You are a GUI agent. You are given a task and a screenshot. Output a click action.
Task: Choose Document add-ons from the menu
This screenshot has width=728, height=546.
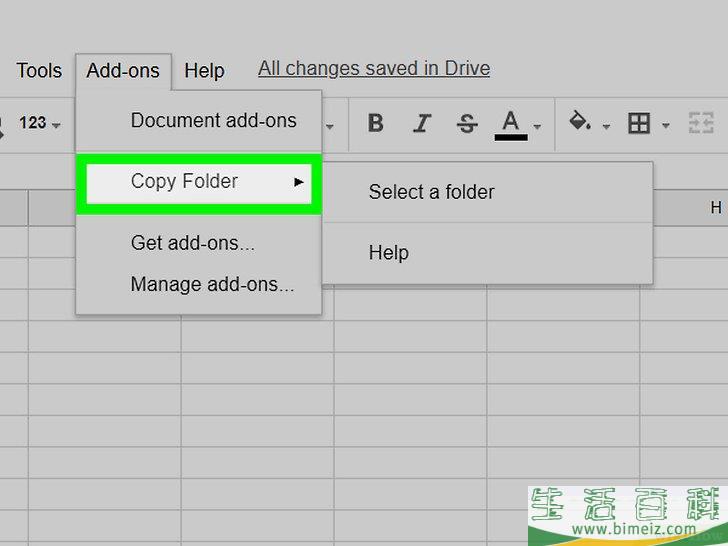click(x=213, y=120)
